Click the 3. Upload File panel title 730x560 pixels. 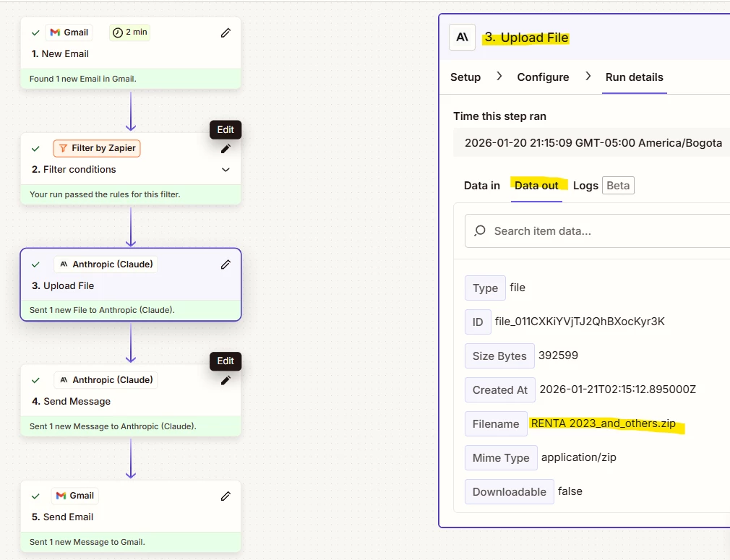click(526, 38)
